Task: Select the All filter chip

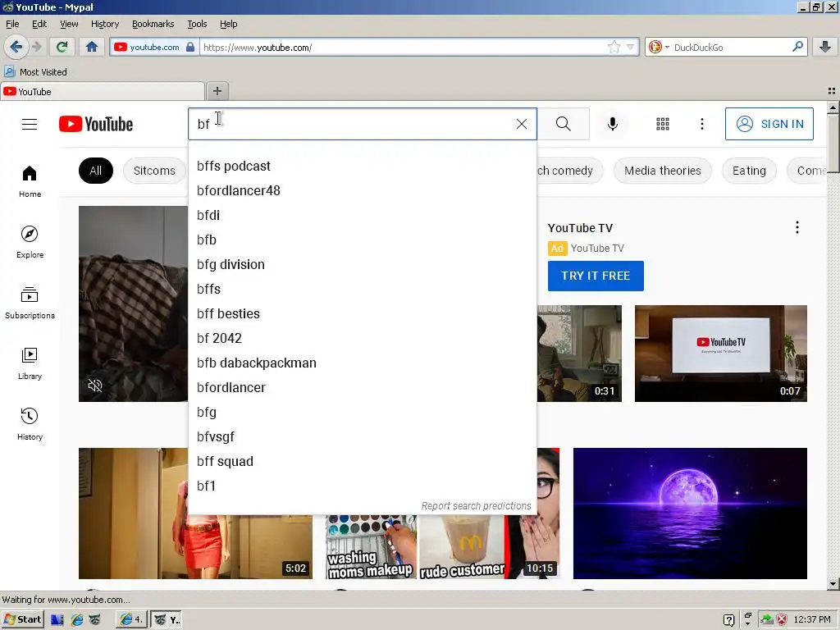Action: pos(95,171)
